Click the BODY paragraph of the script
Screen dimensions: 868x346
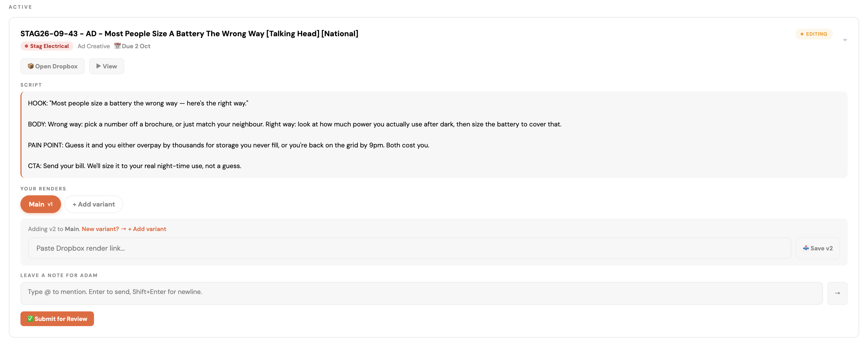coord(295,124)
